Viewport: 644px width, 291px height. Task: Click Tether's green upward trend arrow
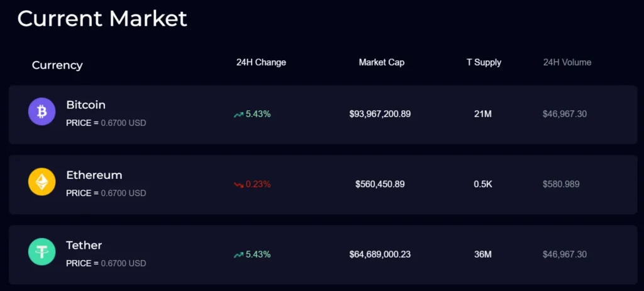coord(238,255)
